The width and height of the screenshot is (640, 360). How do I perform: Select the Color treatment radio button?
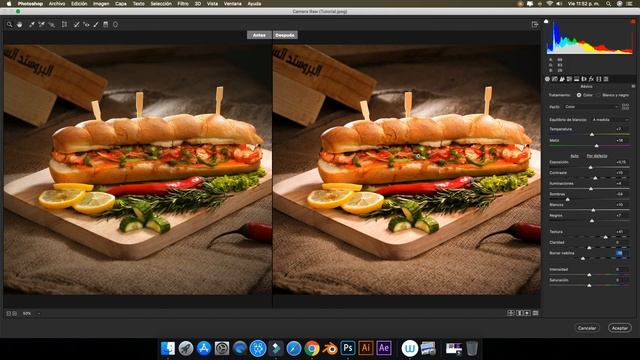579,95
